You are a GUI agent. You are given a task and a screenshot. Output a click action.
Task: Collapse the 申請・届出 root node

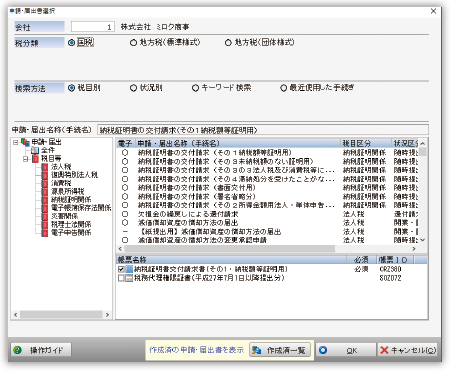[15, 142]
